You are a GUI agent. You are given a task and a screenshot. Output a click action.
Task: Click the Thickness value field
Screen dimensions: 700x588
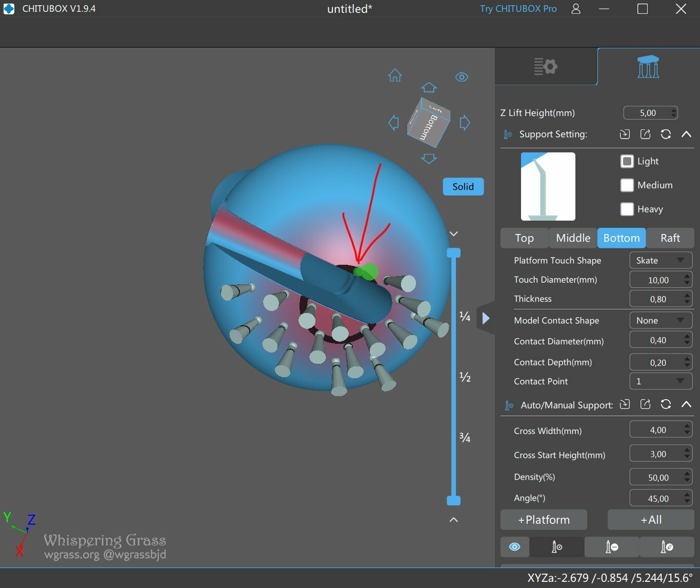(x=661, y=299)
